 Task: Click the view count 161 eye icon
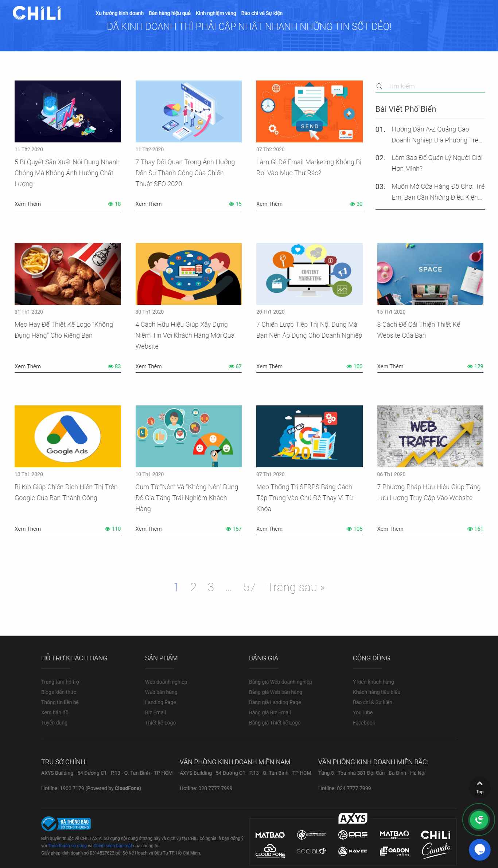click(x=470, y=529)
